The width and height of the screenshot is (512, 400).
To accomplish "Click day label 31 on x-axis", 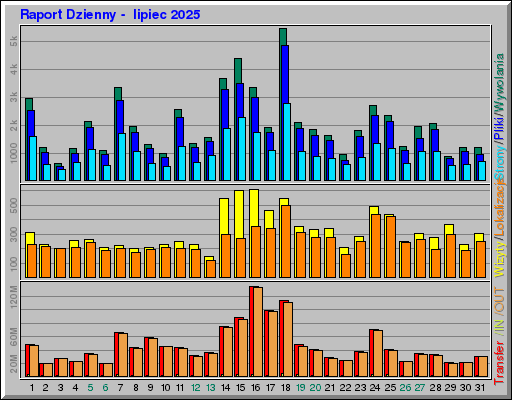I will coord(480,388).
